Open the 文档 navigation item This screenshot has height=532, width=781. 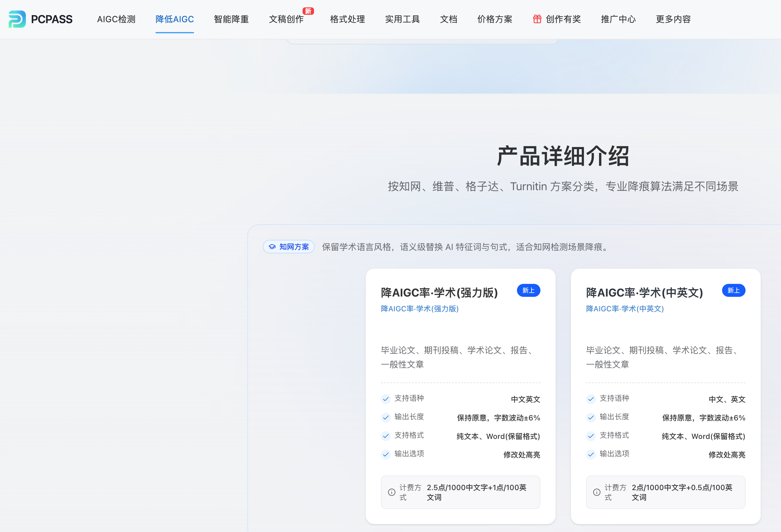[x=448, y=19]
